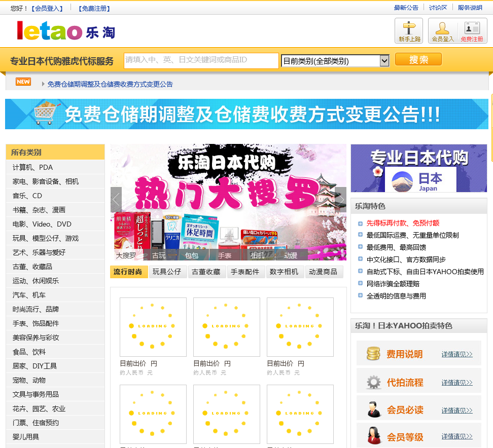This screenshot has width=493, height=448.
Task: Click the red text 先得标再付款、免预付额
Action: tap(403, 223)
